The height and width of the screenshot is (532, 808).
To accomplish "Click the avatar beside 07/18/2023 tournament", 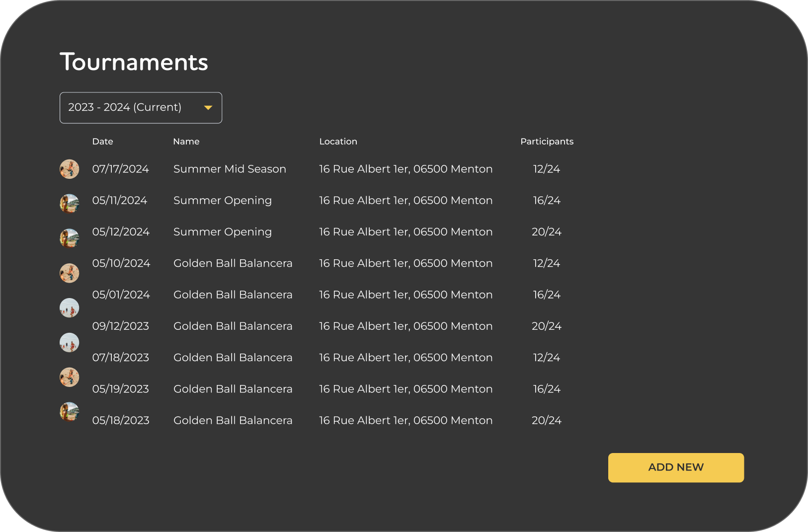I will click(70, 377).
